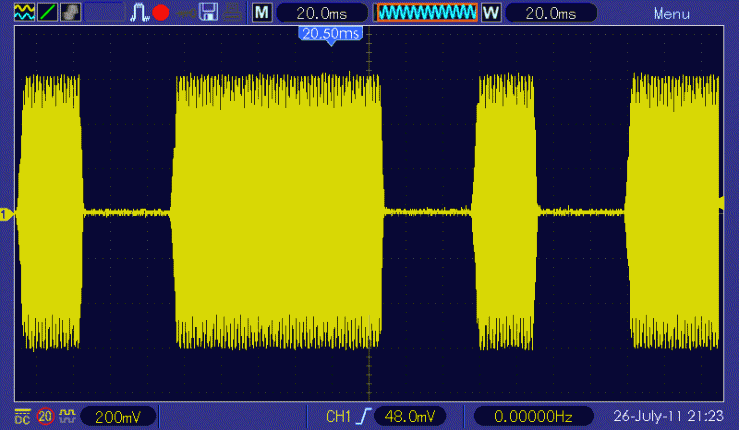The width and height of the screenshot is (739, 430).
Task: Open the Menu at top right
Action: coord(671,13)
